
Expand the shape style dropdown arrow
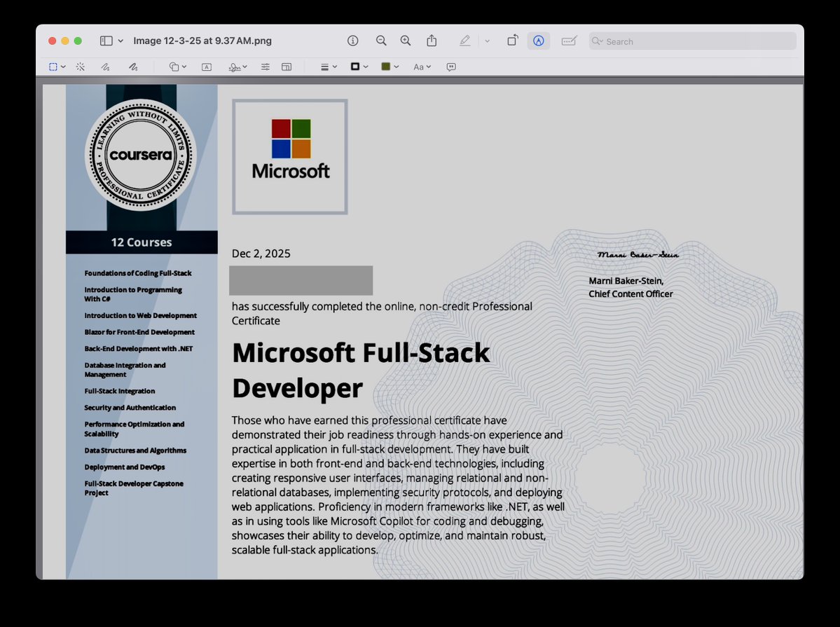click(x=335, y=67)
